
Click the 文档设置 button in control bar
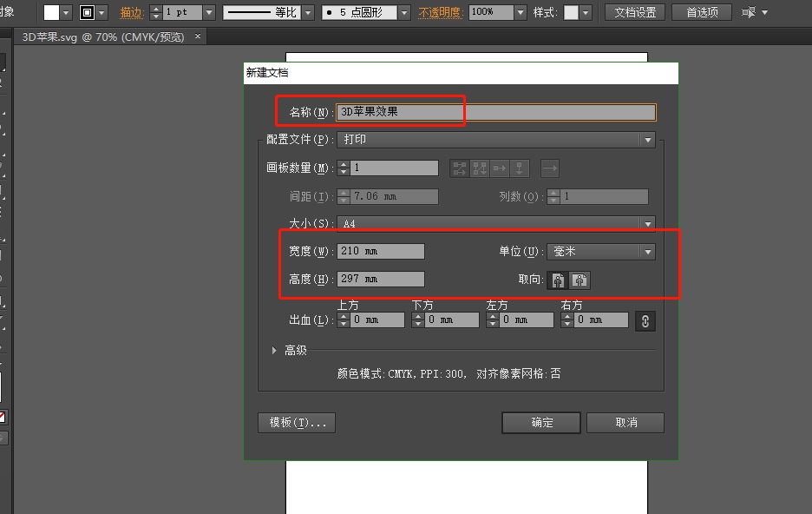coord(634,12)
